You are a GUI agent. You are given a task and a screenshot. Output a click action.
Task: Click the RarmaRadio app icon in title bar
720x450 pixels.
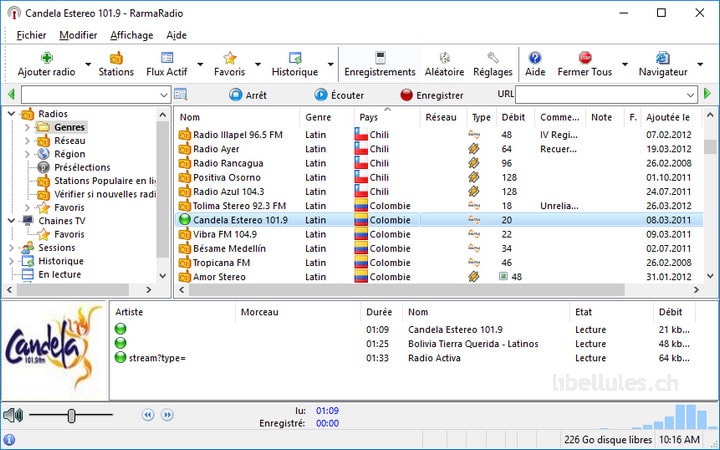[14, 13]
